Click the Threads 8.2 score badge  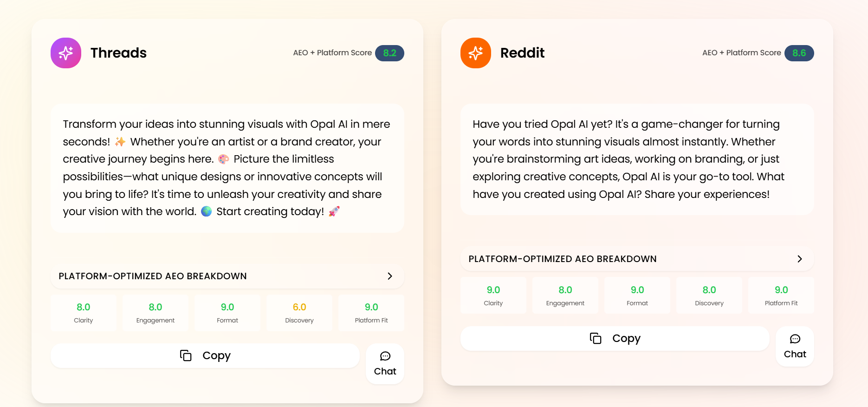coord(389,53)
